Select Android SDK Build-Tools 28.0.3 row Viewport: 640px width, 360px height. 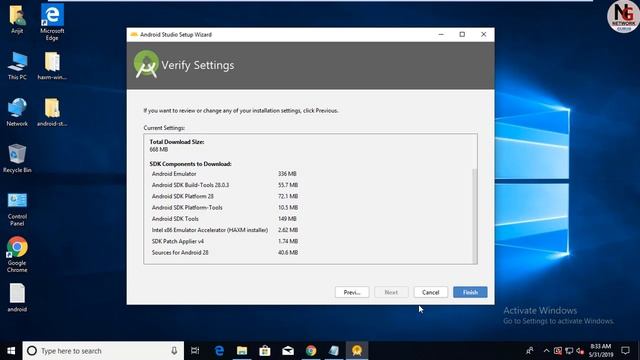224,185
